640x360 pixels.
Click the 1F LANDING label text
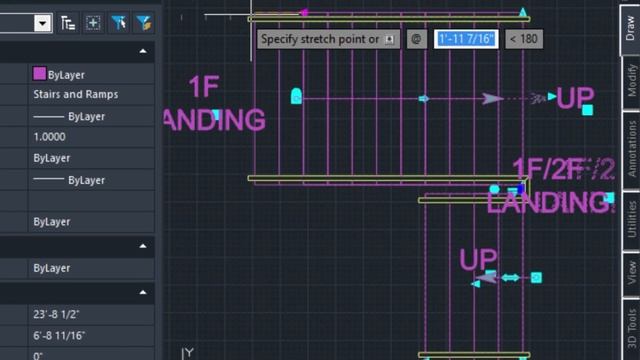[x=215, y=104]
